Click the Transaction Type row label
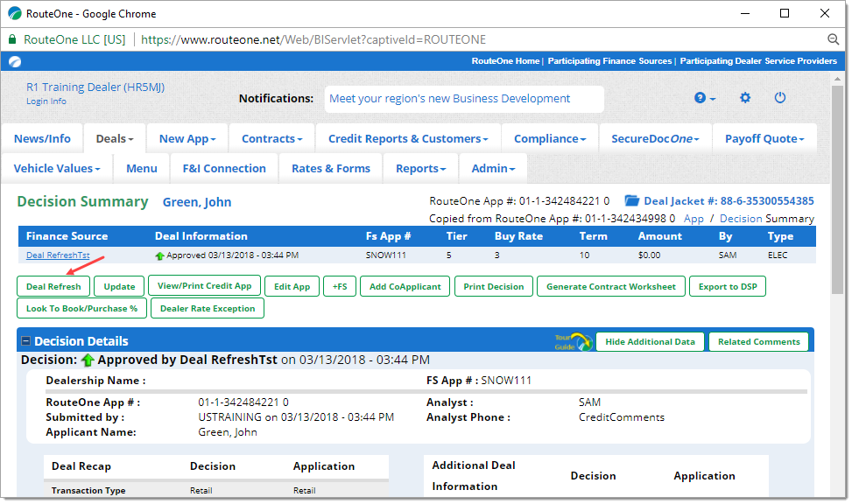 point(88,490)
